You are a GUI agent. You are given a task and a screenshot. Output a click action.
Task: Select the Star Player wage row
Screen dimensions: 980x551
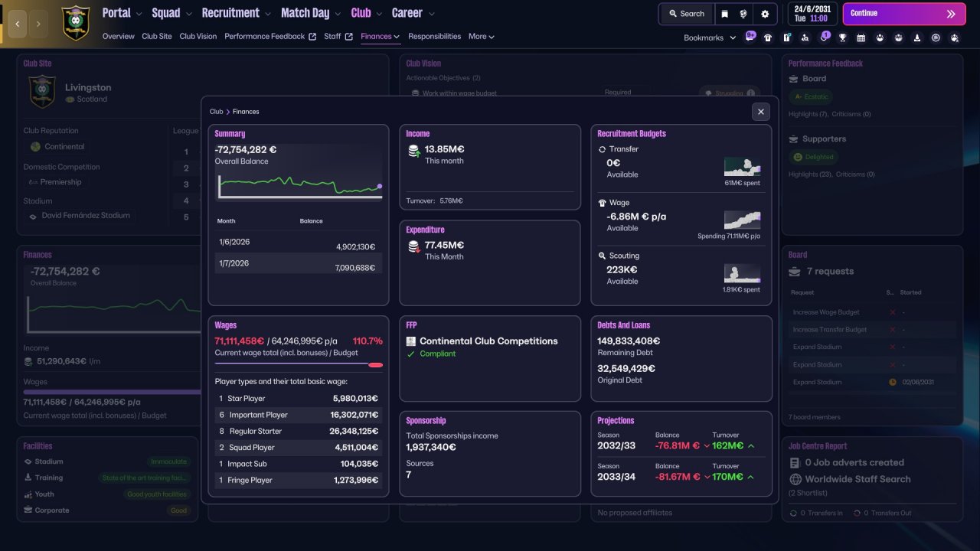pos(299,399)
